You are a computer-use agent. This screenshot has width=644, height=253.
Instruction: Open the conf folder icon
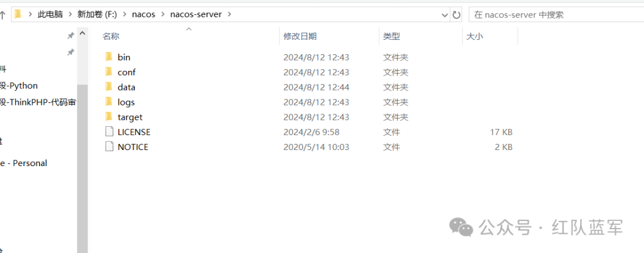109,72
